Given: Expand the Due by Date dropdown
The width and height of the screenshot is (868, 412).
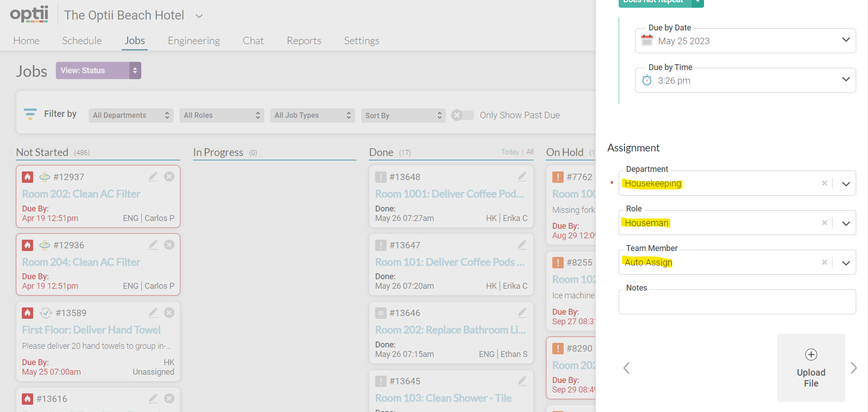Looking at the screenshot, I should coord(846,40).
